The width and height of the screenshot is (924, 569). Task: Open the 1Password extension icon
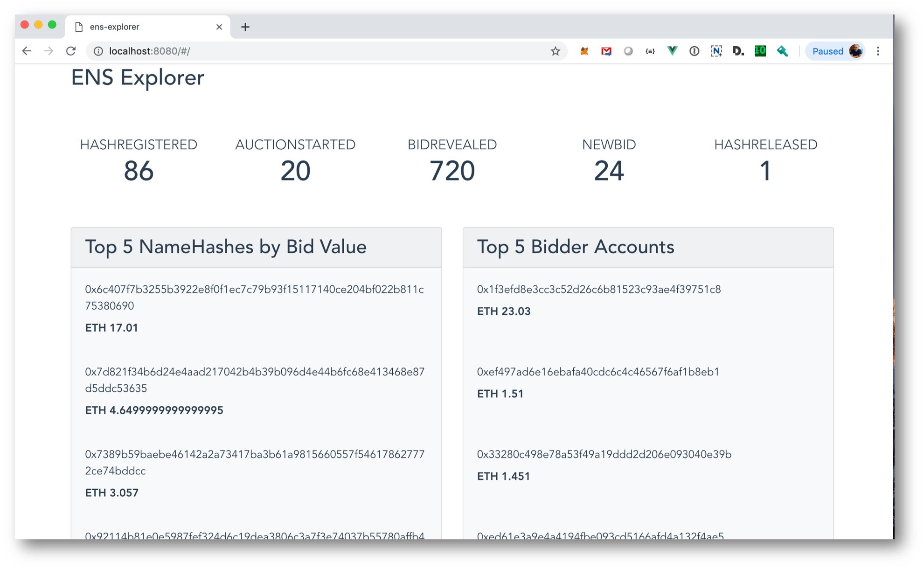pos(694,51)
